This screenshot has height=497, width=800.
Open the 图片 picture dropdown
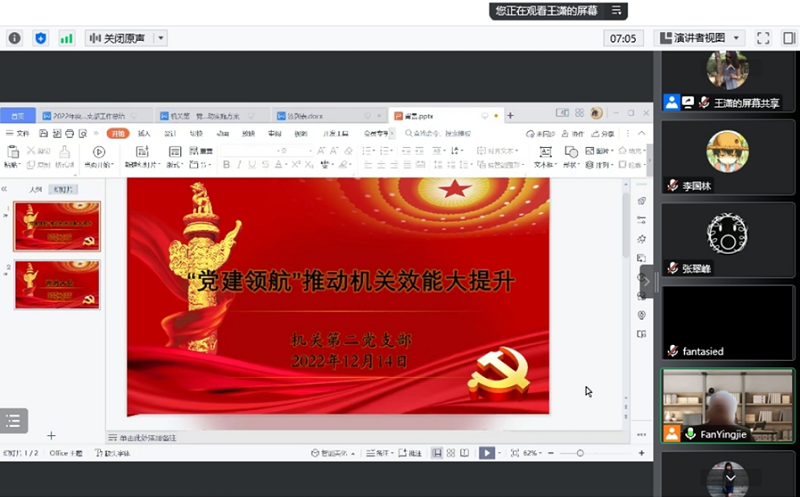600,151
